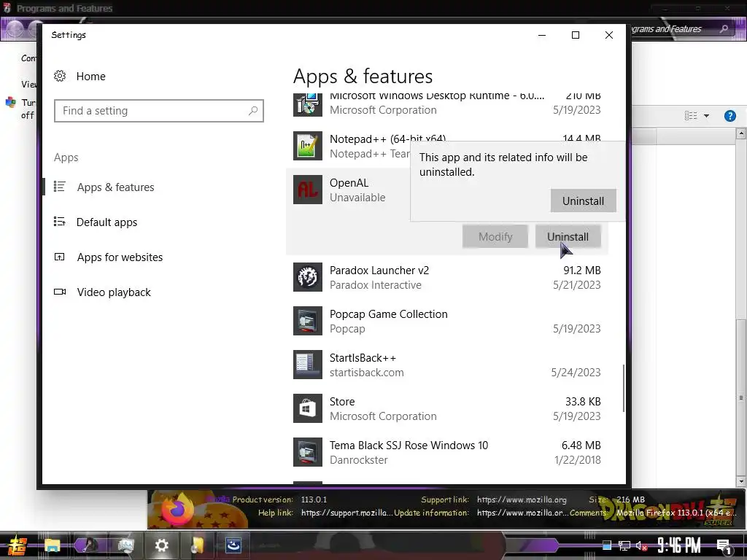This screenshot has height=560, width=747.
Task: Click the search icon in Programs and Features window
Action: pyautogui.click(x=724, y=29)
